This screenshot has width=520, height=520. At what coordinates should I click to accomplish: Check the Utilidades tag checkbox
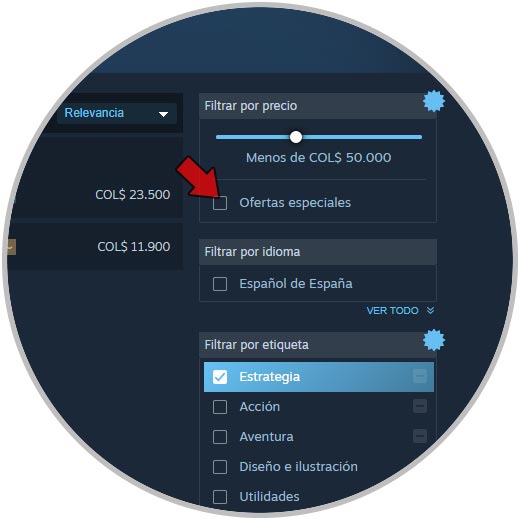pos(220,497)
